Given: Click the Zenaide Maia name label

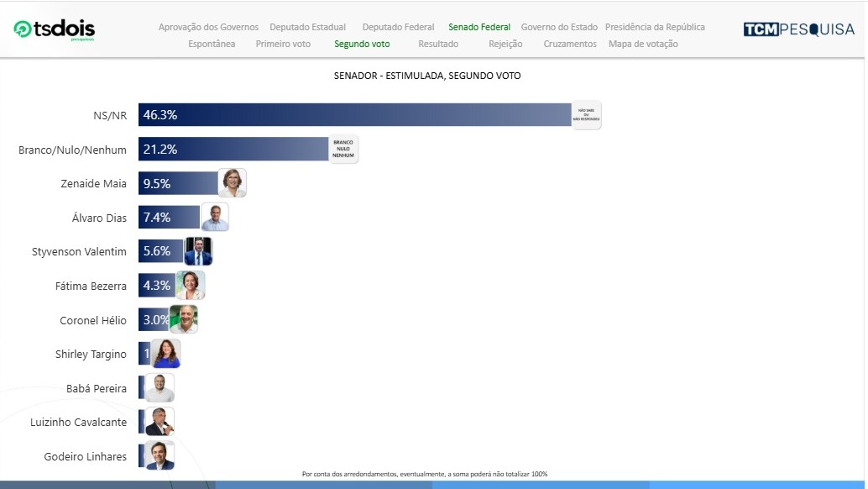Looking at the screenshot, I should point(93,184).
